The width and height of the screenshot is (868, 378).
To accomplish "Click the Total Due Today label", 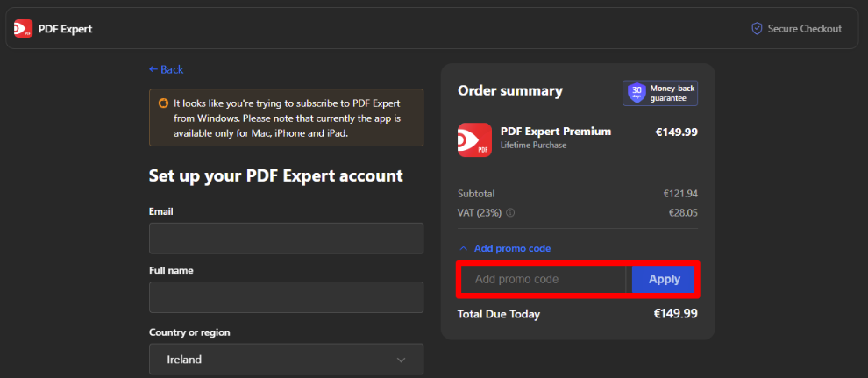I will coord(498,314).
